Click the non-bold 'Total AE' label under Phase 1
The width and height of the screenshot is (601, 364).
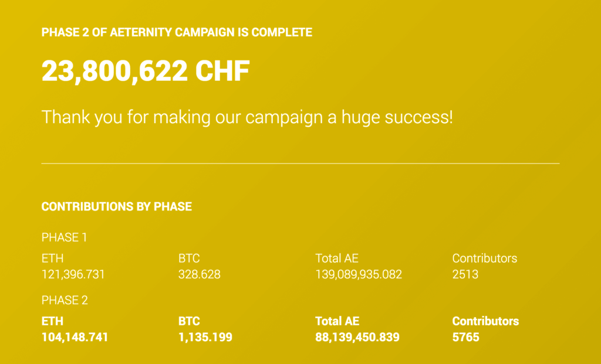pos(336,258)
